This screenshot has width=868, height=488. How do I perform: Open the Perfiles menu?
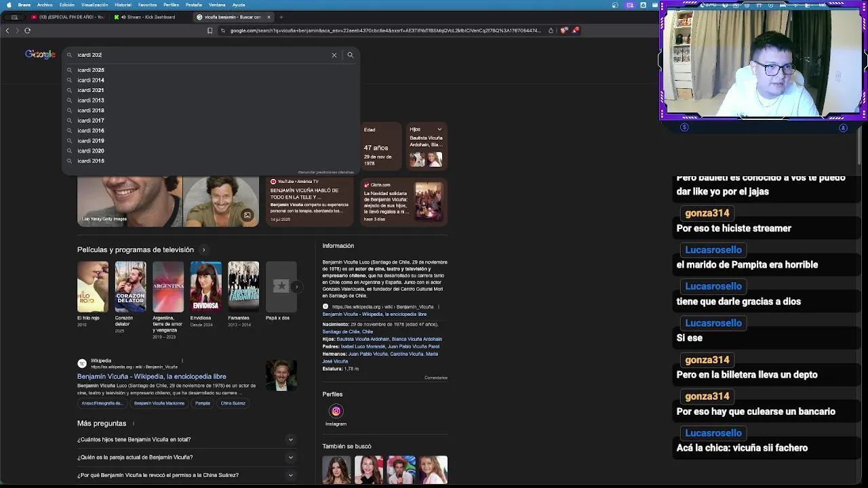(x=171, y=5)
